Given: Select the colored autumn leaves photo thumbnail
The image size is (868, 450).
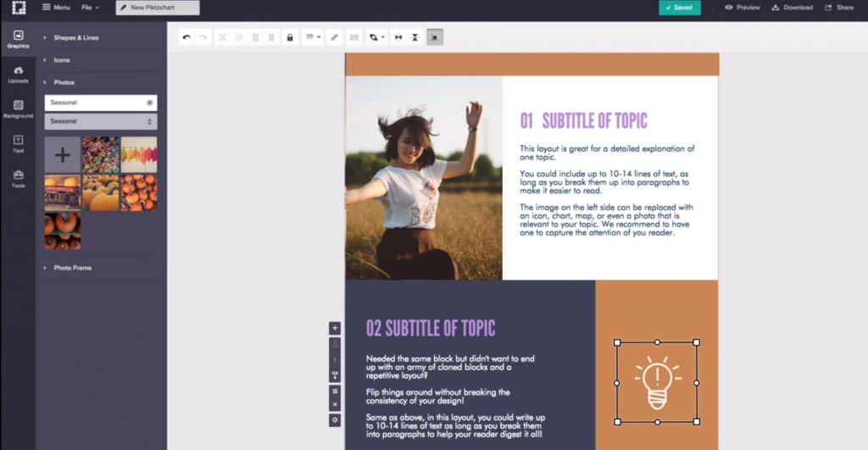Looking at the screenshot, I should tap(139, 155).
